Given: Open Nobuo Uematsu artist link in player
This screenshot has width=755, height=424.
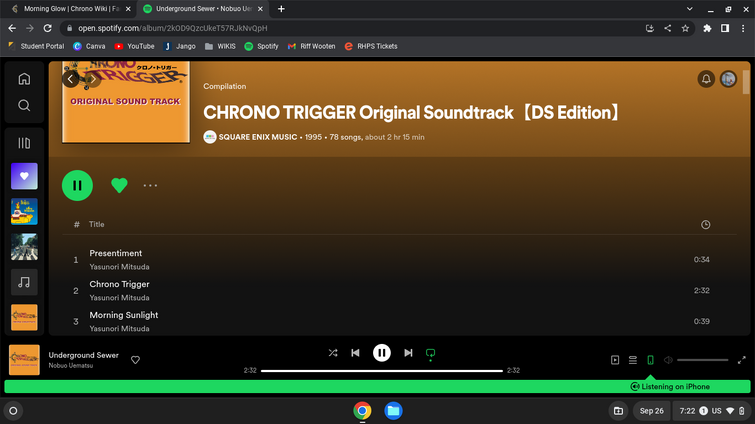Looking at the screenshot, I should coord(71,366).
